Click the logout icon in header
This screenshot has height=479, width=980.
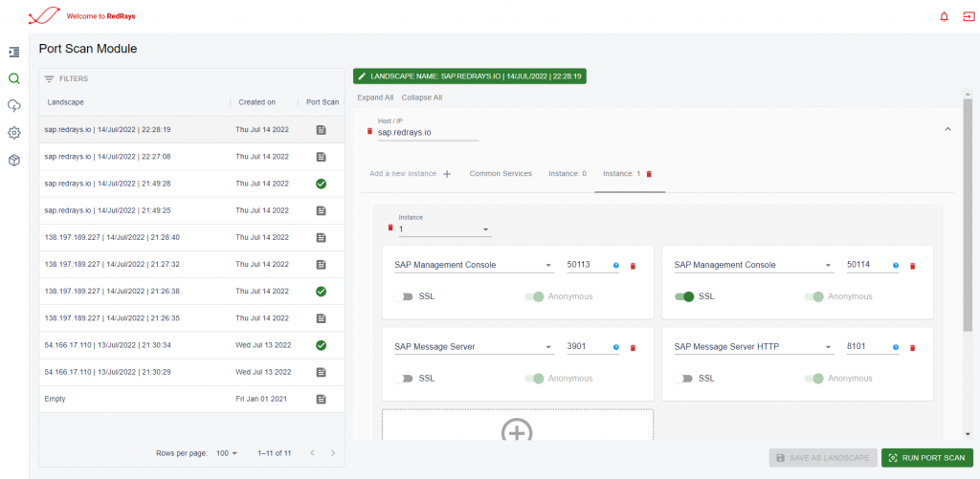point(969,17)
